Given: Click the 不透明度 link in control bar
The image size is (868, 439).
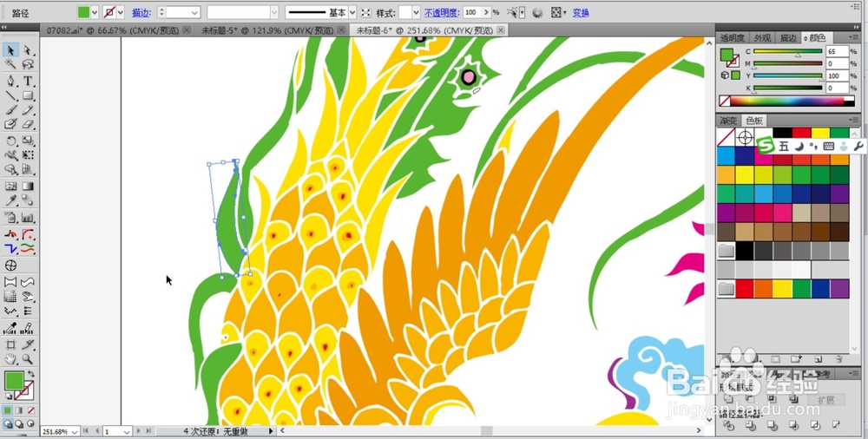Looking at the screenshot, I should tap(442, 12).
